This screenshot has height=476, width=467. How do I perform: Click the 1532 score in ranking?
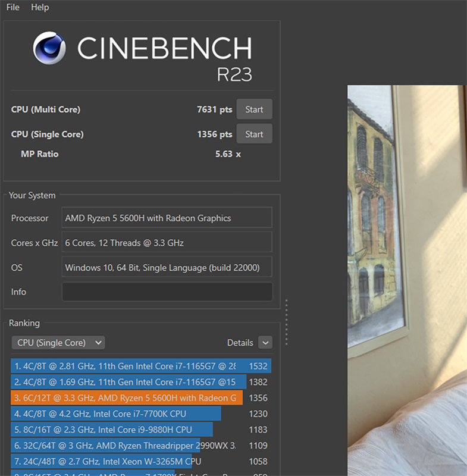258,366
